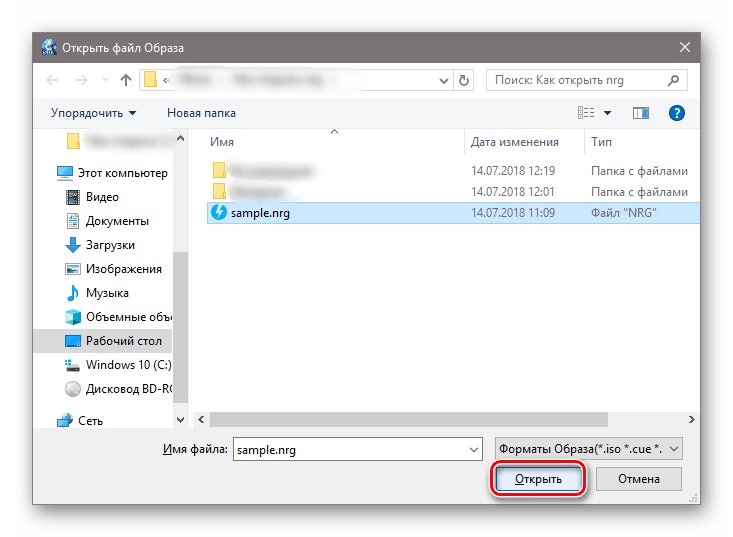Open the Windows 10 (C:) drive

click(x=118, y=365)
